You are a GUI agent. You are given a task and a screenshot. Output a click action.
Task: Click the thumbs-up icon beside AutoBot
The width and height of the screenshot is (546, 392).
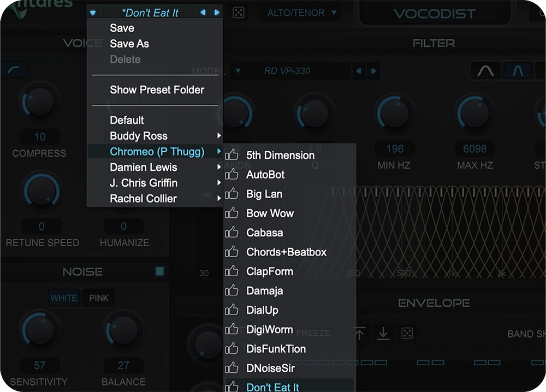[x=233, y=175]
